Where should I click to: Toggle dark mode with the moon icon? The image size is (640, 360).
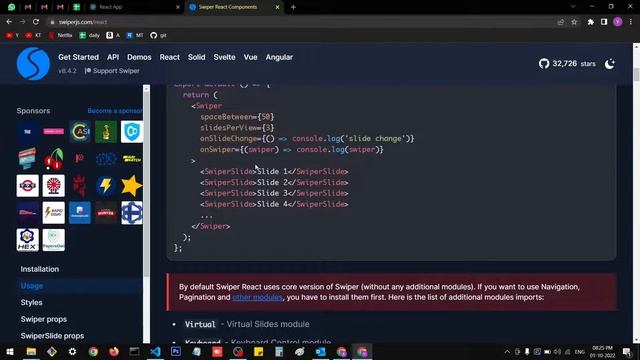tap(609, 64)
